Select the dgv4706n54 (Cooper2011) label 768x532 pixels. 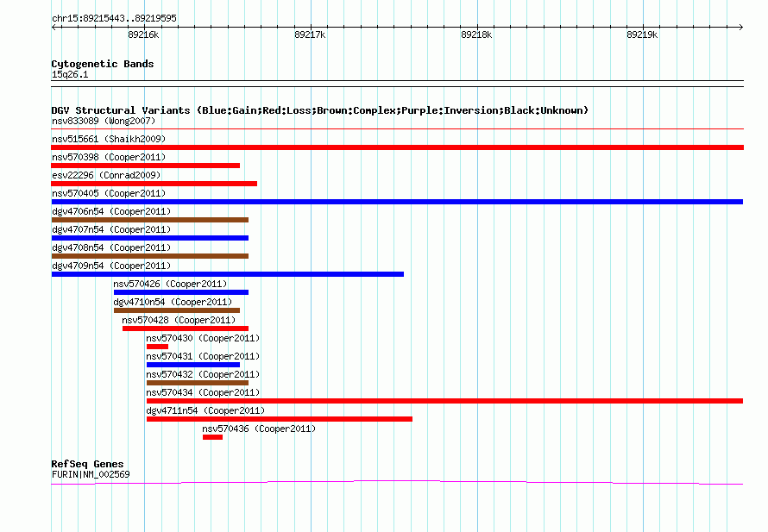point(111,211)
